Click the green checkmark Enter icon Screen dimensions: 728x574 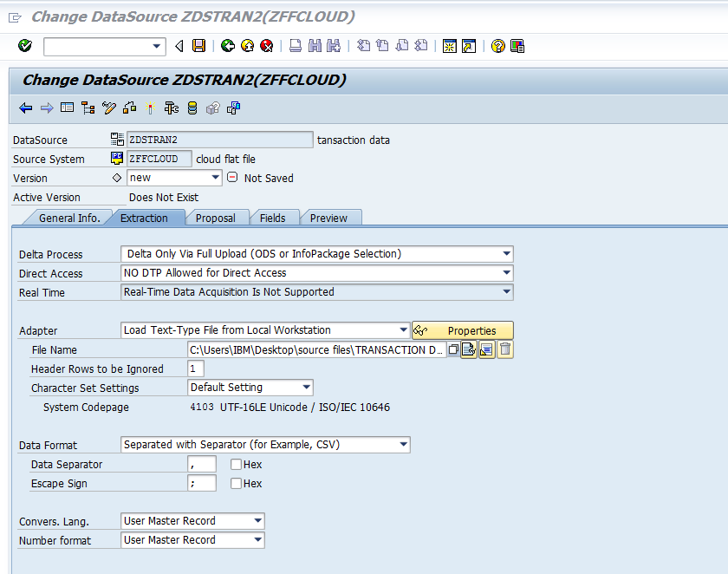click(x=24, y=46)
